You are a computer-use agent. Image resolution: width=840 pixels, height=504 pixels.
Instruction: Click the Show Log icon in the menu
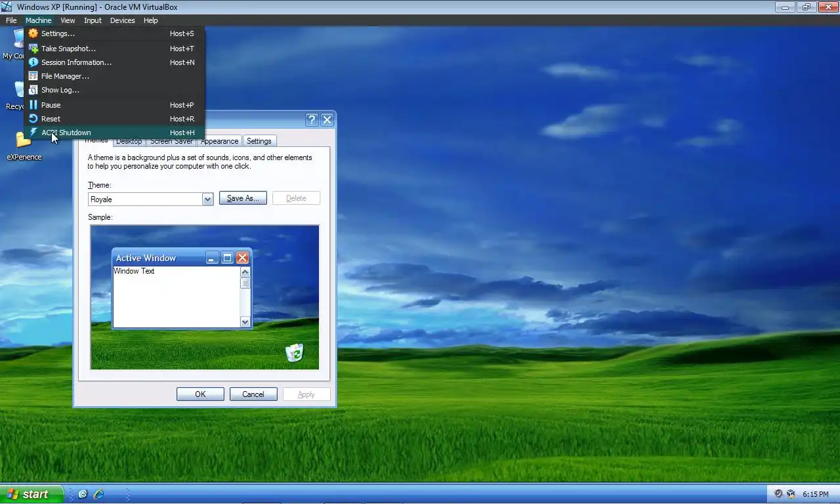pos(33,90)
